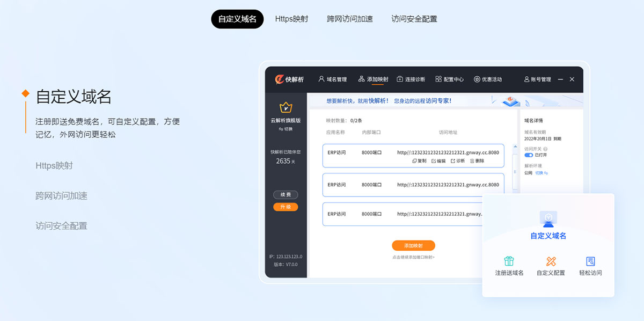Click the 映射数量: 0/2条 counter
The image size is (644, 321).
[x=345, y=120]
